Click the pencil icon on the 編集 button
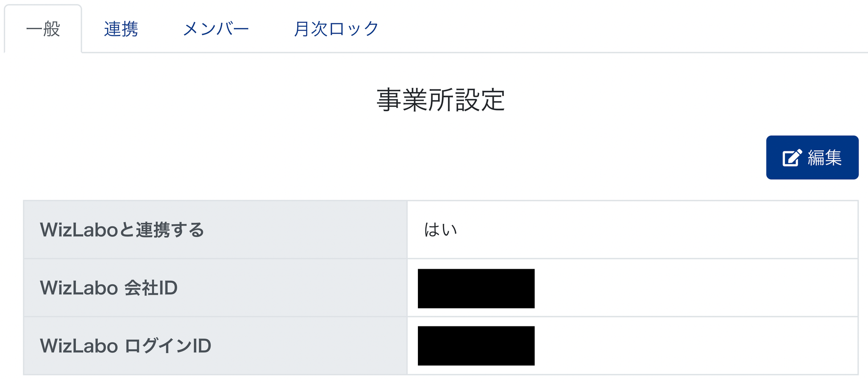This screenshot has width=868, height=384. (x=792, y=158)
